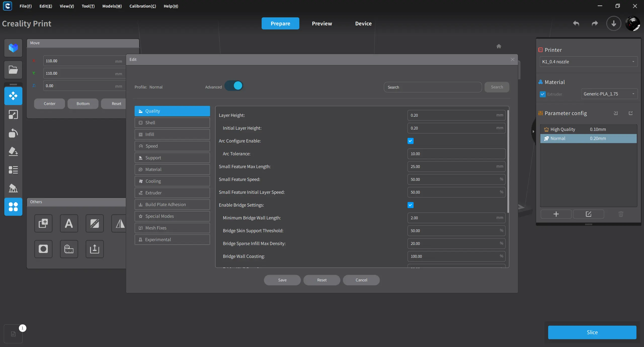Select the Build Plate Adhesion category

pyautogui.click(x=172, y=204)
